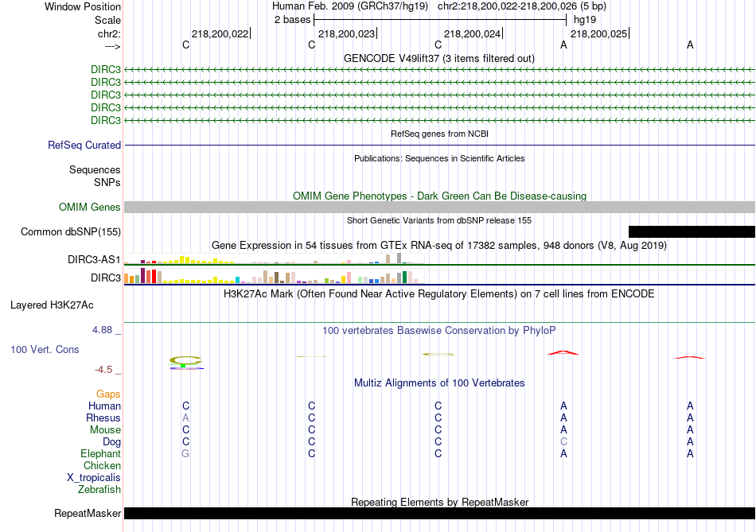Click the 218,200,022 position label
This screenshot has height=532, width=756.
pos(220,33)
